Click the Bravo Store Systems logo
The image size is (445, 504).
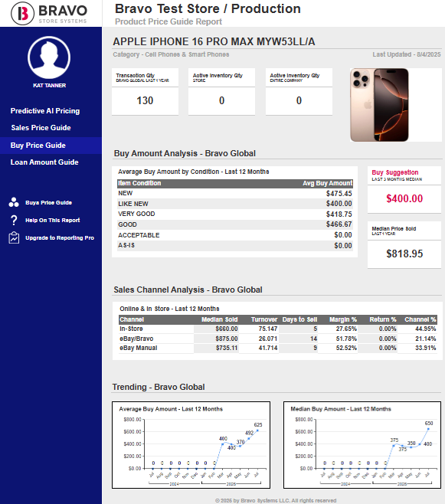point(49,13)
